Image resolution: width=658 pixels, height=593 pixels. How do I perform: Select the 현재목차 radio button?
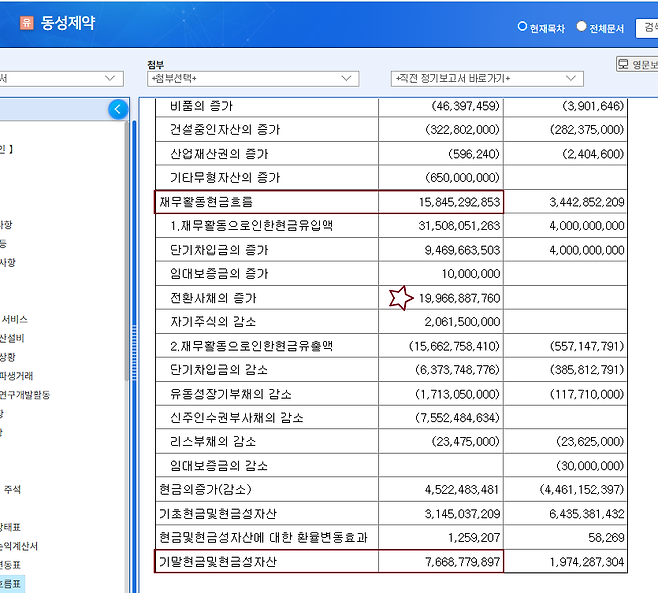point(522,27)
